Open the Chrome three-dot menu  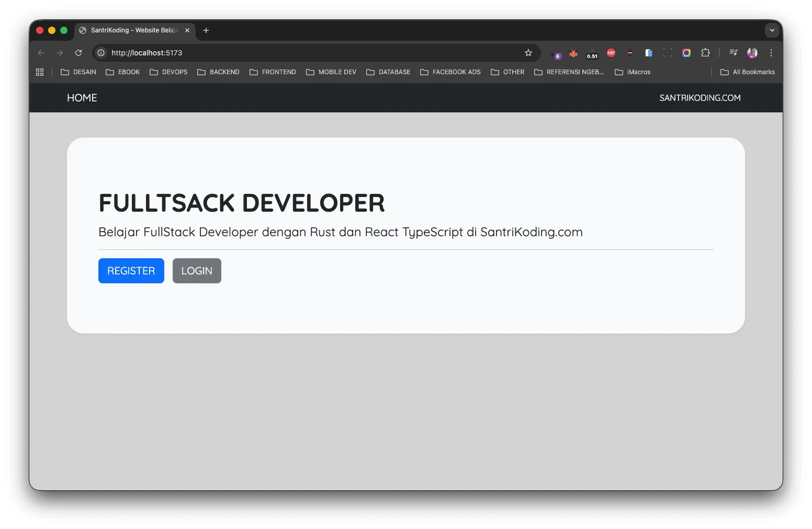tap(771, 53)
